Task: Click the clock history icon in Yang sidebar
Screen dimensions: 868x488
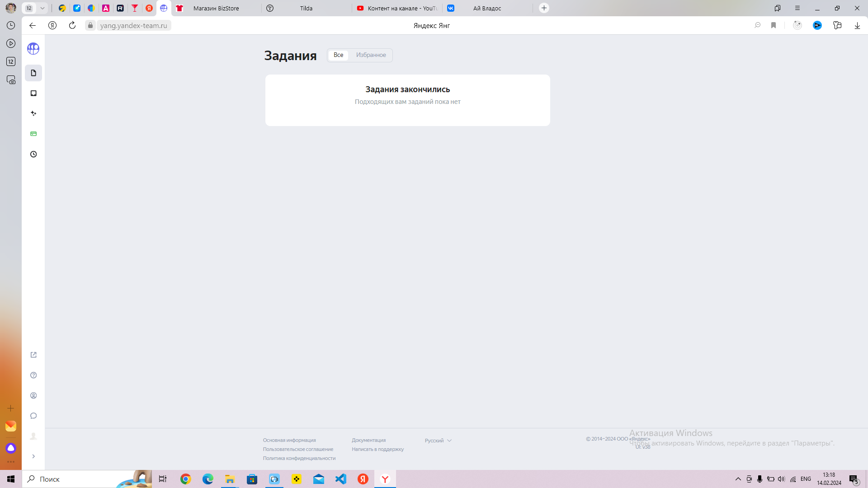Action: (33, 155)
